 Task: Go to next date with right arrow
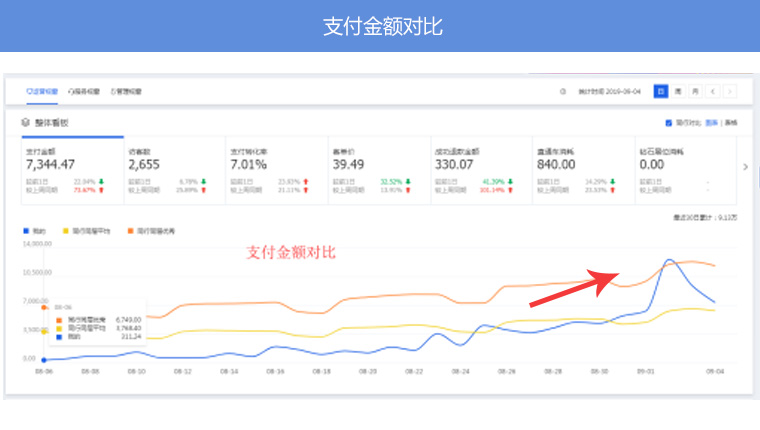click(730, 91)
